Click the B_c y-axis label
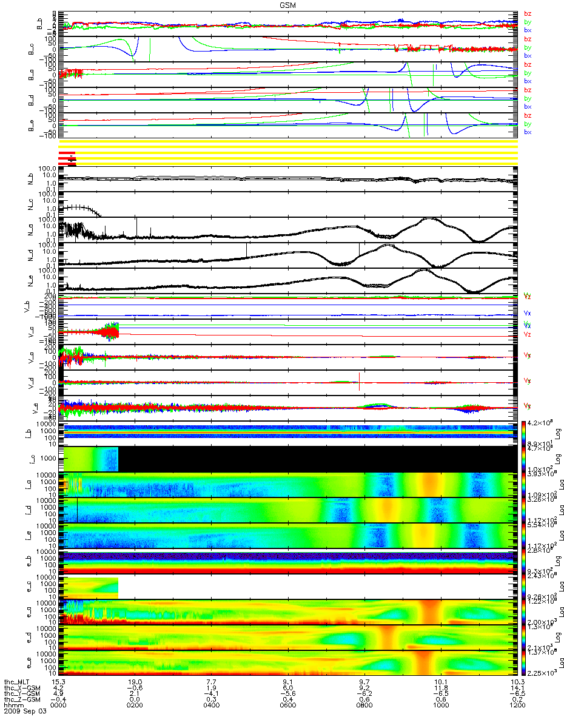The height and width of the screenshot is (728, 564). pos(30,49)
